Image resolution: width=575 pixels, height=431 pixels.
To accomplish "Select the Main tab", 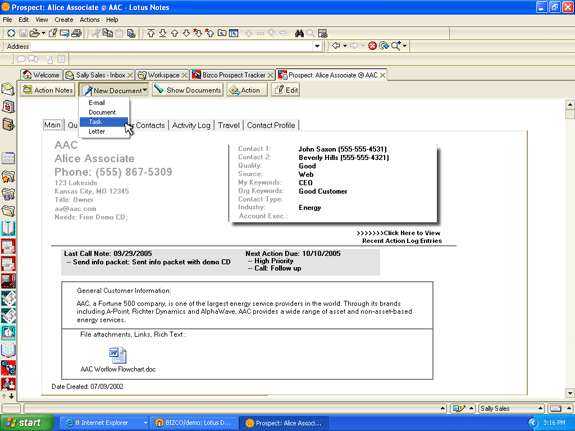I will [x=52, y=125].
